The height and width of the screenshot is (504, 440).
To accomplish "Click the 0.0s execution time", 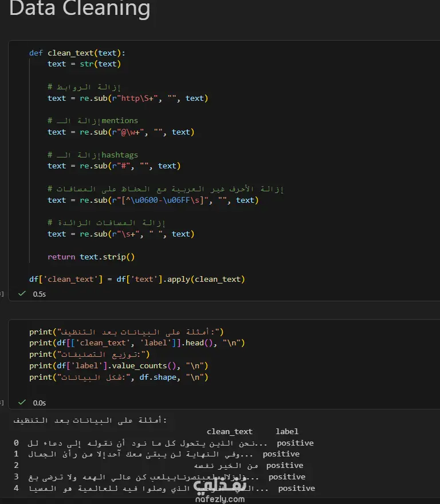I will (39, 403).
